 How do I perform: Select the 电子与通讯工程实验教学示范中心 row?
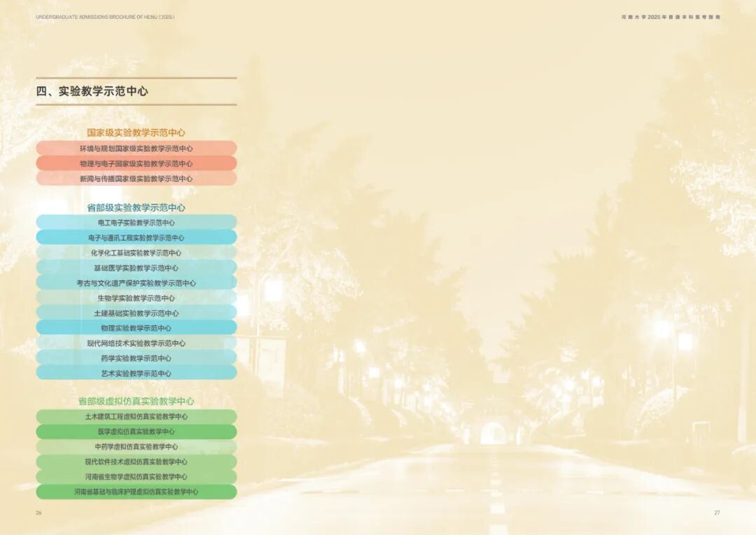click(x=136, y=237)
